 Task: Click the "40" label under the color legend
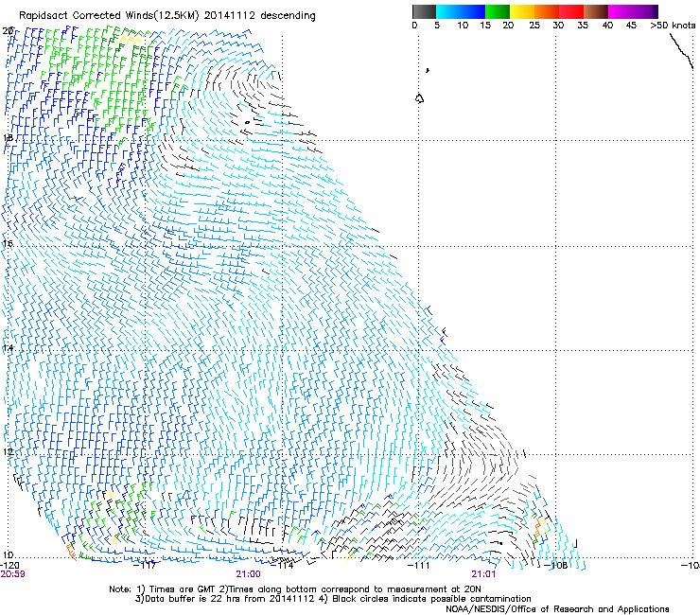coord(607,26)
